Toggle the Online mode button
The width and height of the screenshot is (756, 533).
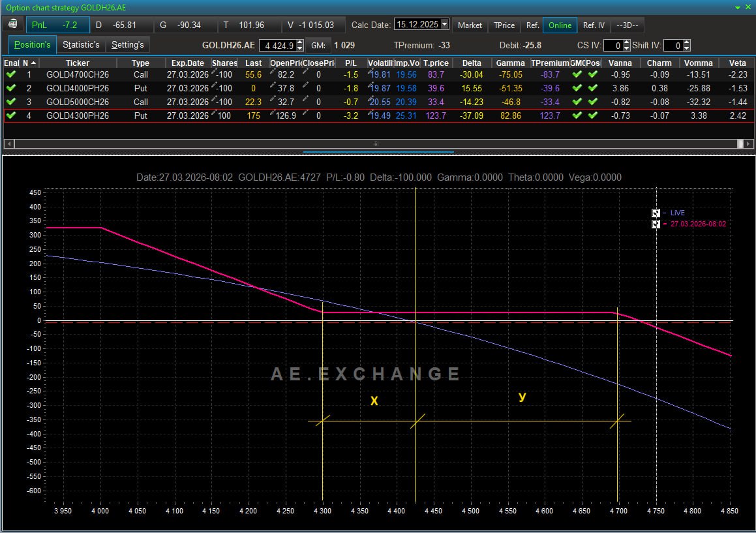coord(560,25)
